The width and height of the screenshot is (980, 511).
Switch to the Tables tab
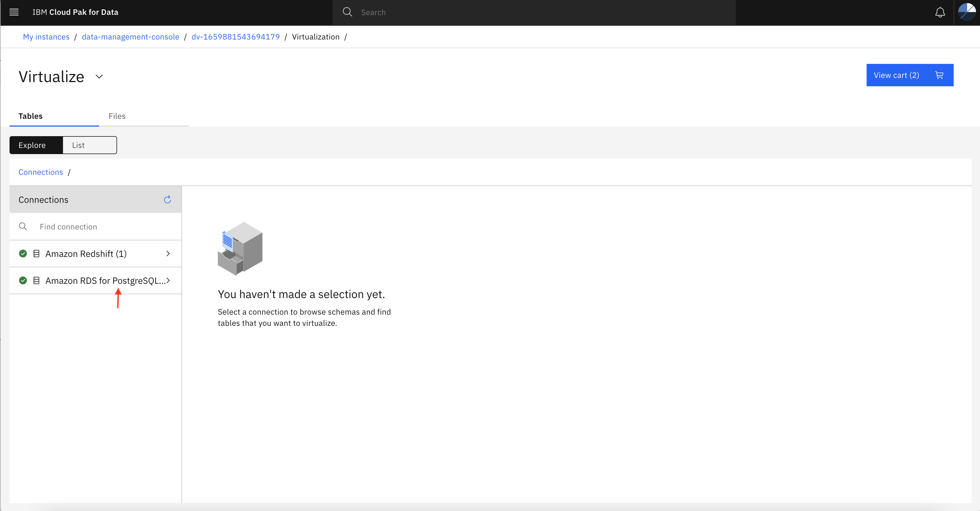(54, 116)
